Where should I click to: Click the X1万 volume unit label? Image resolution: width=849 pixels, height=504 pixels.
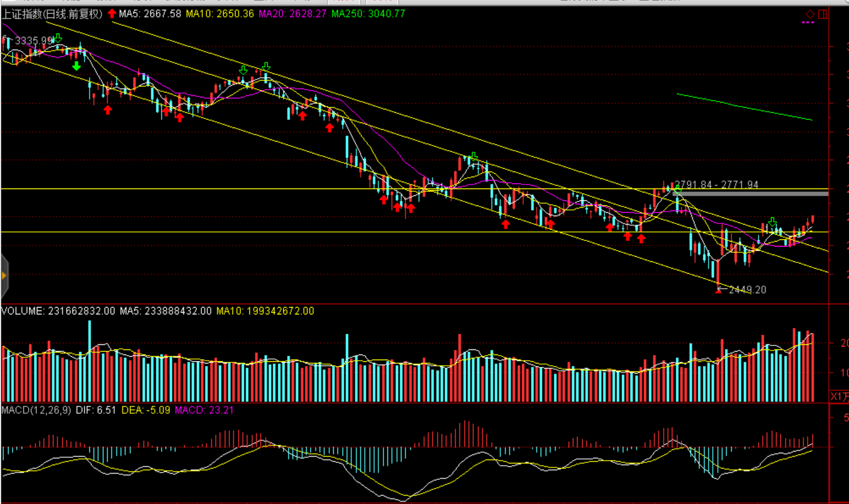(x=839, y=397)
